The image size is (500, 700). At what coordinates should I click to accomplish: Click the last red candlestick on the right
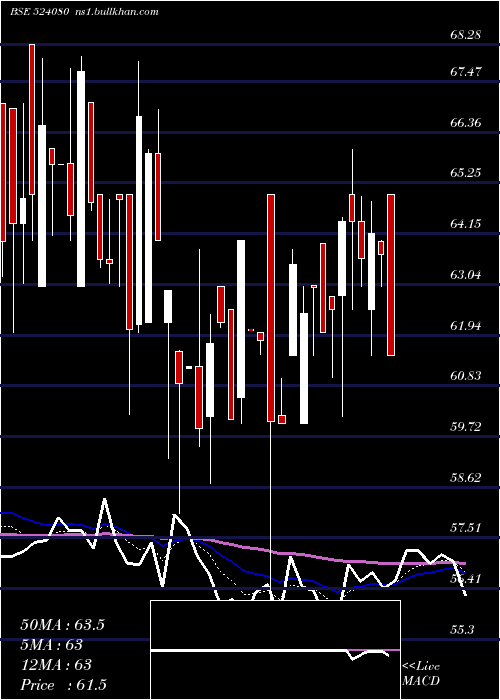click(x=391, y=275)
